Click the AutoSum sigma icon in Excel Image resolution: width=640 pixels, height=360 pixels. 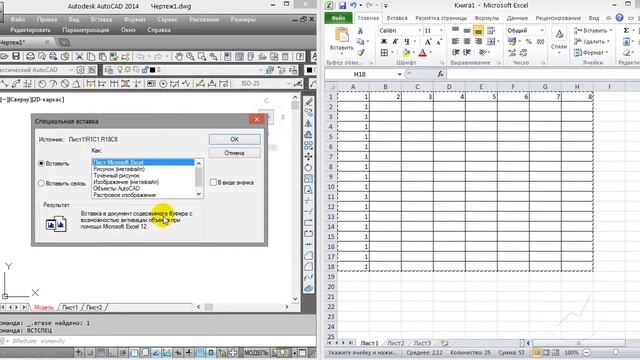(x=626, y=31)
